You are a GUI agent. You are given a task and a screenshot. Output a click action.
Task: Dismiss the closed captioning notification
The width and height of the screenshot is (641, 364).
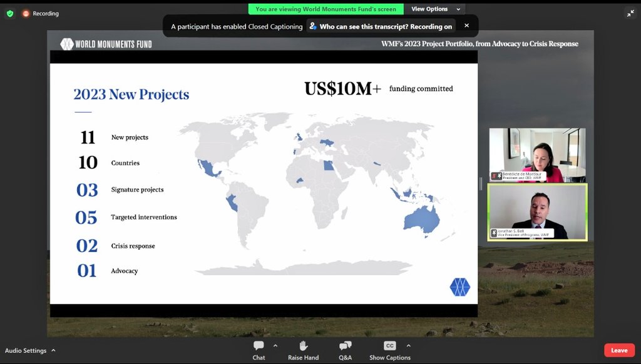(x=466, y=25)
